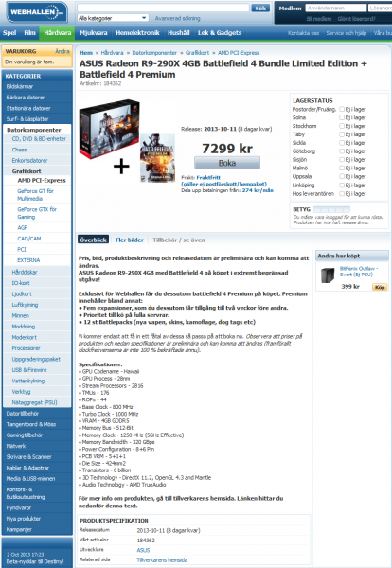Toggle the Uppsala stock checkbox
Screen dimensions: 392x568
pos(342,176)
